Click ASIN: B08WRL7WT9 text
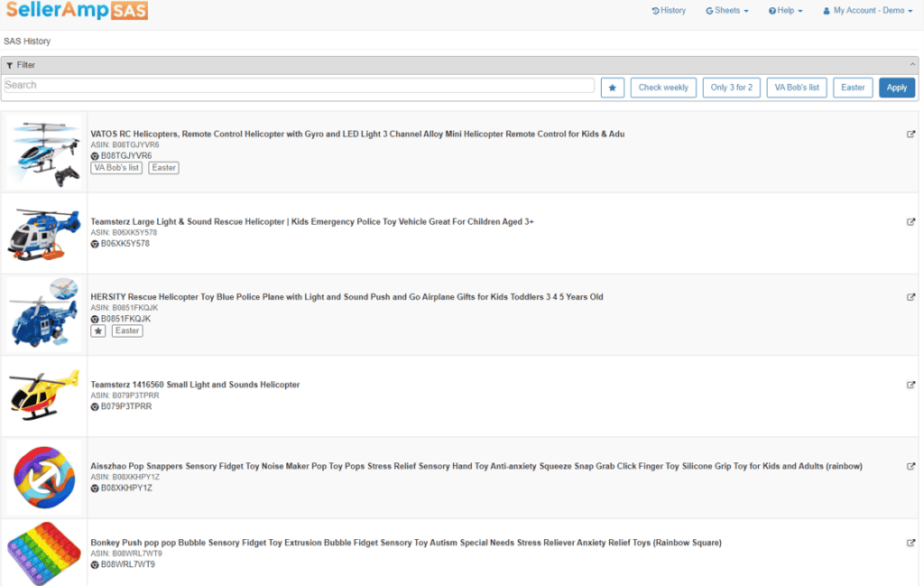 (126, 553)
